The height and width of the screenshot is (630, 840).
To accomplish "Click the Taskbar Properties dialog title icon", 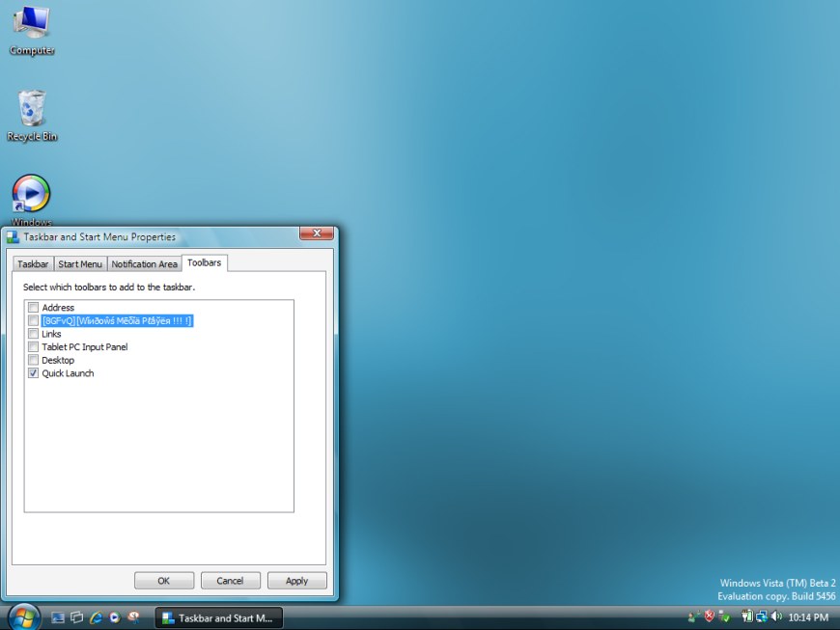I will click(13, 236).
